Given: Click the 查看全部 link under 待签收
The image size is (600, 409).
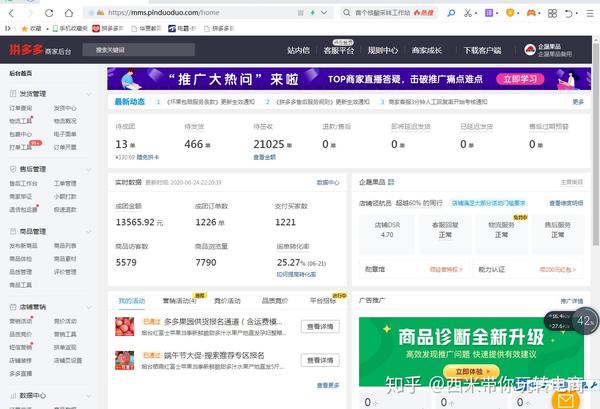Looking at the screenshot, I should (x=264, y=157).
